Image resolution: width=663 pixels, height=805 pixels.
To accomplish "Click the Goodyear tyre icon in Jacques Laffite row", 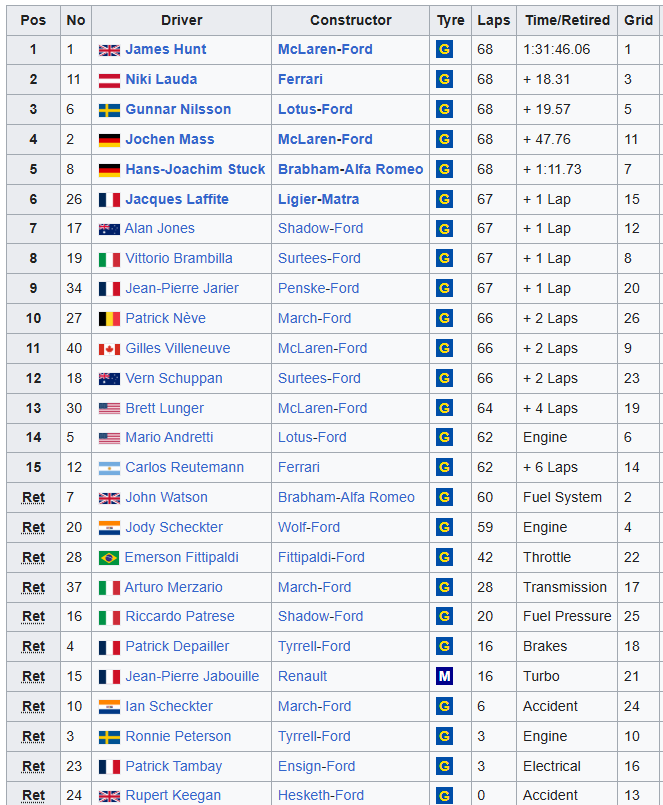I will [444, 199].
